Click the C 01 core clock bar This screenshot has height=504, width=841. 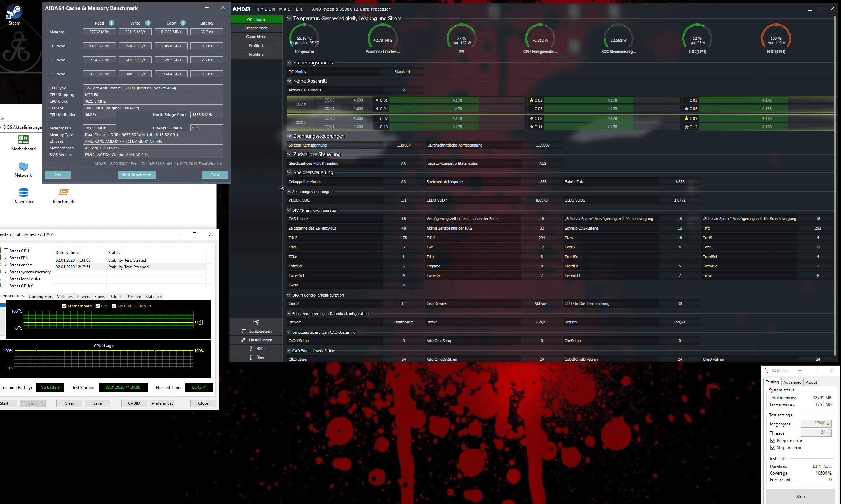[x=457, y=100]
